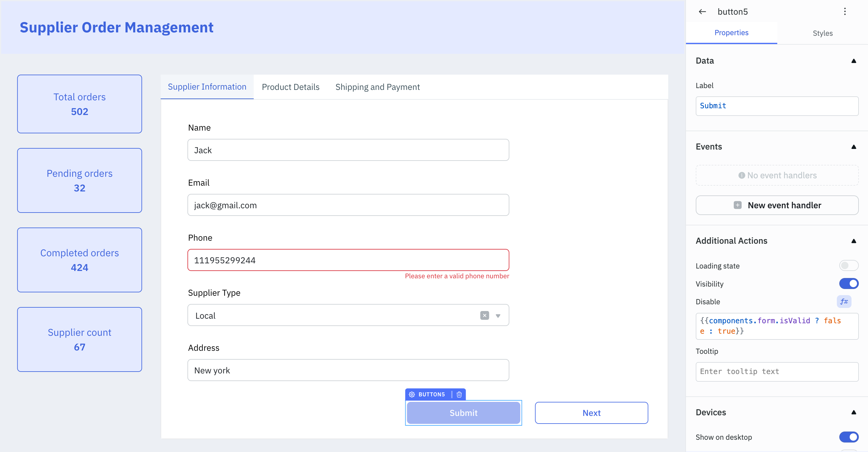This screenshot has width=868, height=452.
Task: Click the fx icon next to Disable
Action: (844, 302)
